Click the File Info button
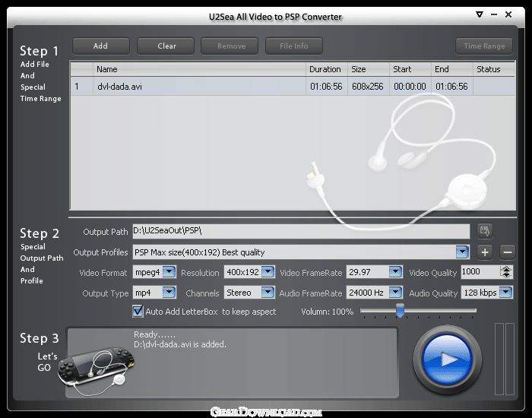This screenshot has width=532, height=418. click(294, 46)
